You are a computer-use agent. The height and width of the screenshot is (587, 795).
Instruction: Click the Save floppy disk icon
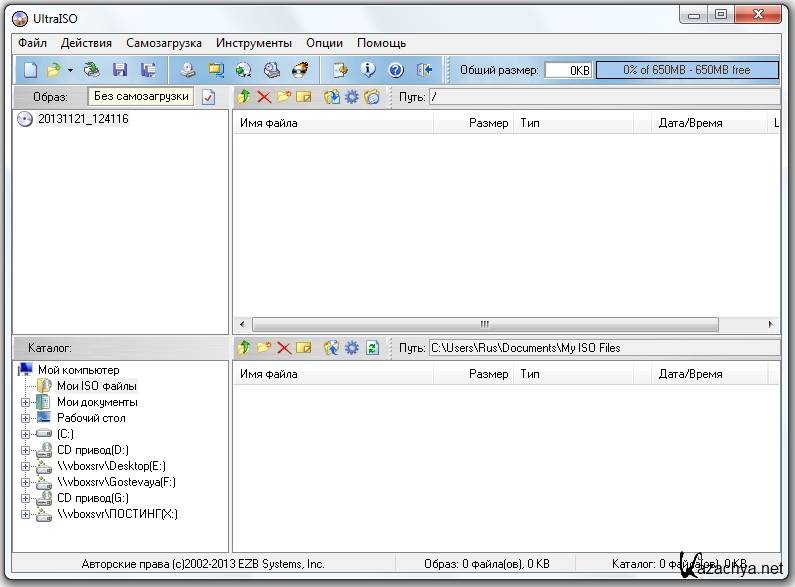click(x=120, y=70)
